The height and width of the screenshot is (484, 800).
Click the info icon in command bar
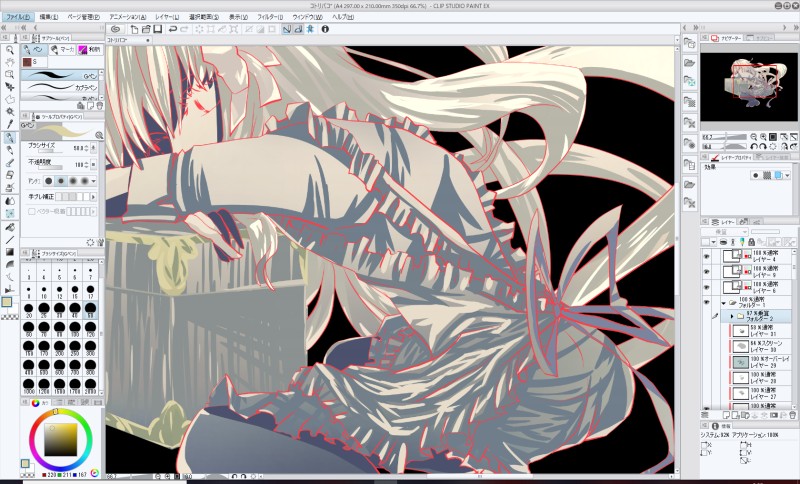click(x=325, y=29)
